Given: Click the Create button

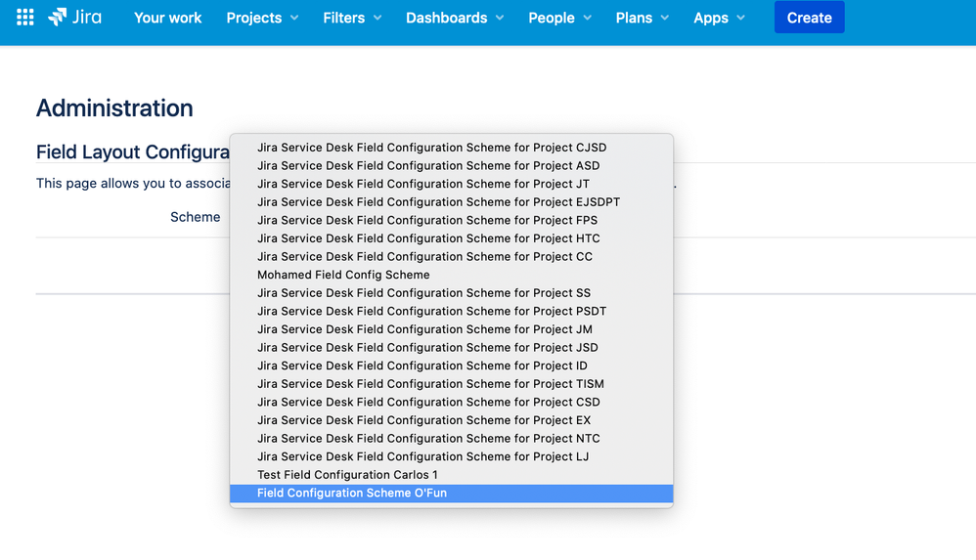Looking at the screenshot, I should click(809, 18).
